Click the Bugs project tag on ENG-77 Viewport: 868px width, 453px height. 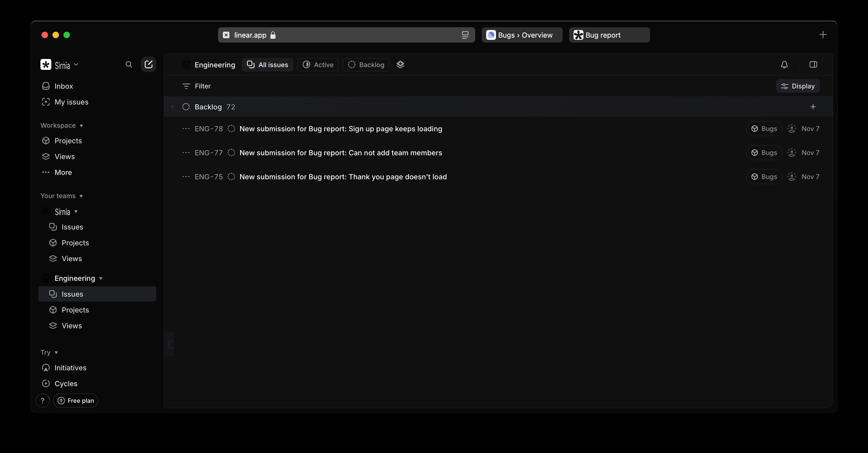coord(764,153)
